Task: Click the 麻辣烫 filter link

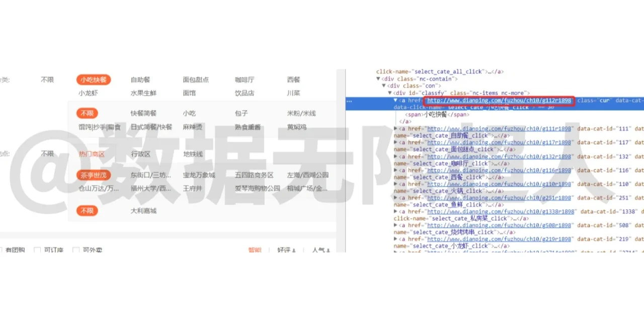Action: coord(192,127)
